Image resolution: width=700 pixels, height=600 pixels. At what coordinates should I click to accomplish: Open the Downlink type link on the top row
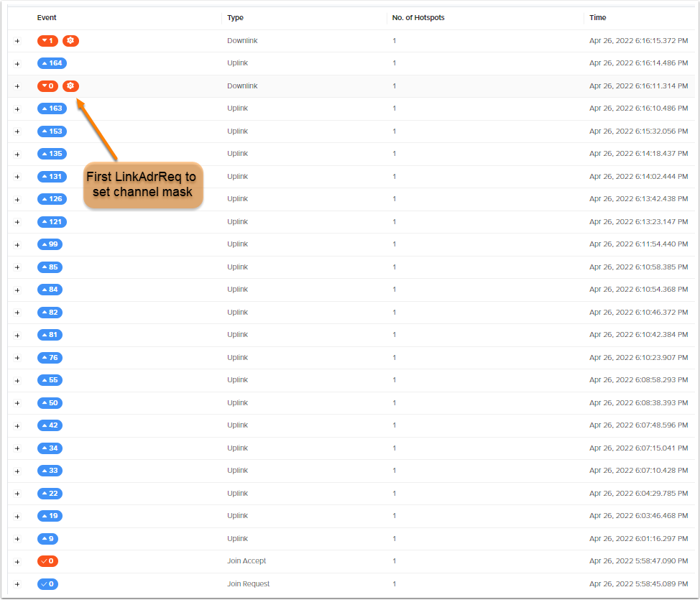(x=241, y=40)
